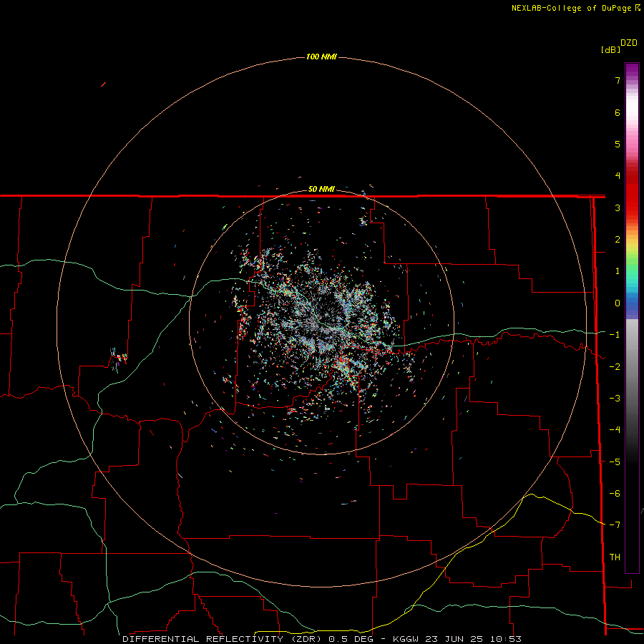Click the Differential Reflectivity title at bottom
Viewport: 644px width, 644px height.
(x=223, y=639)
